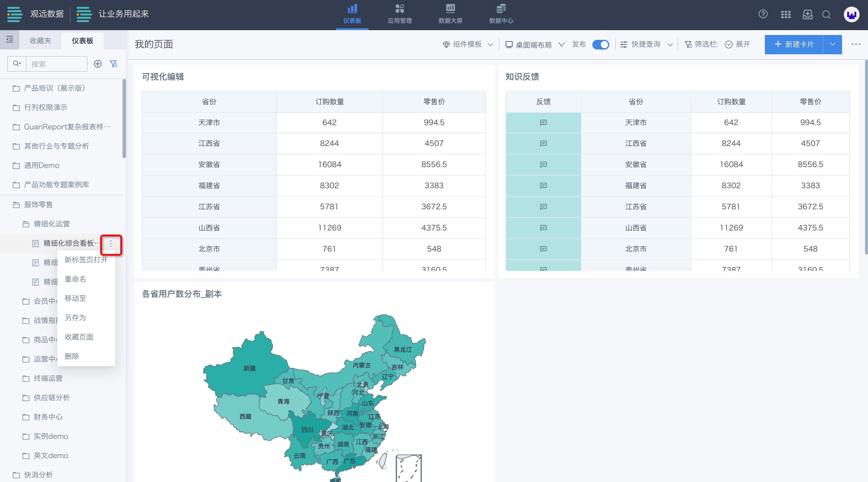Screen dimensions: 868x482
Task: Open 数据中心 in top navigation
Action: (501, 14)
